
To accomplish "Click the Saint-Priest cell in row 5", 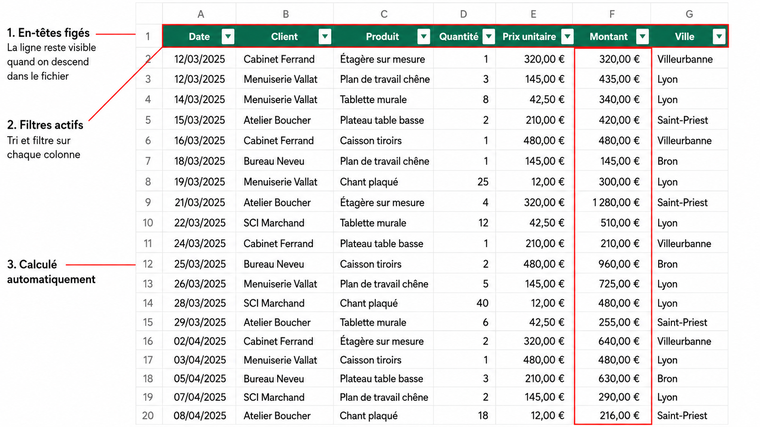I will click(689, 120).
